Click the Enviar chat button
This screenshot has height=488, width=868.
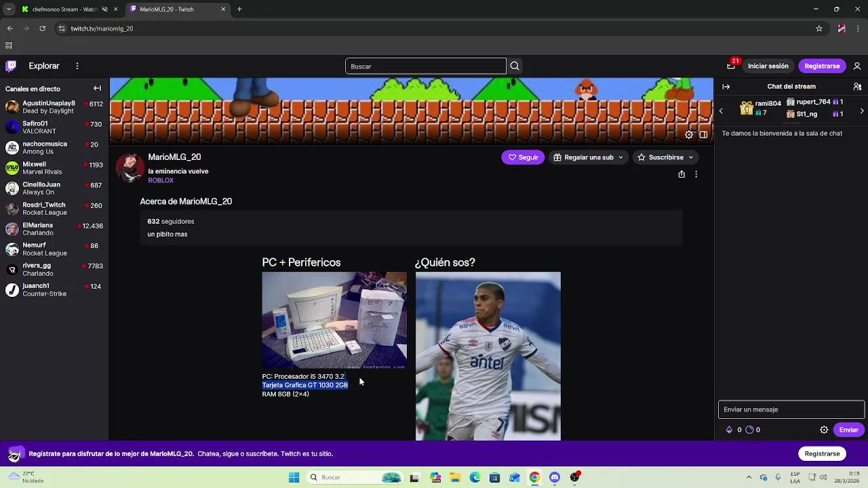pos(848,430)
